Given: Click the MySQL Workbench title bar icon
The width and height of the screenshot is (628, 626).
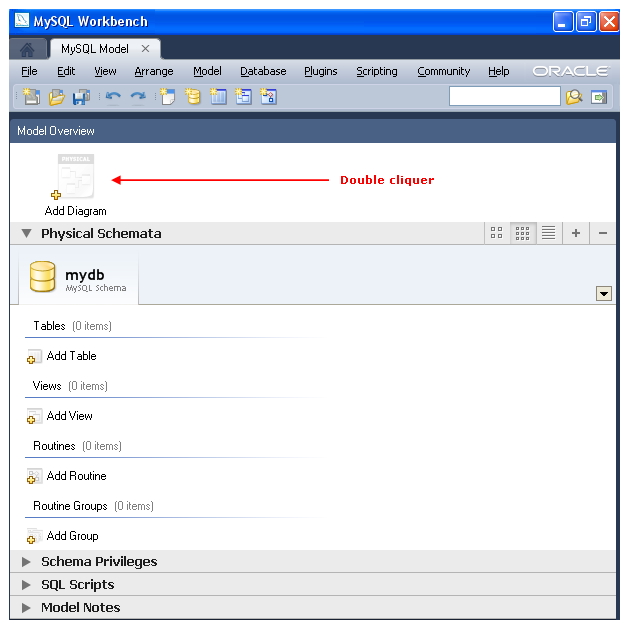Looking at the screenshot, I should 22,20.
